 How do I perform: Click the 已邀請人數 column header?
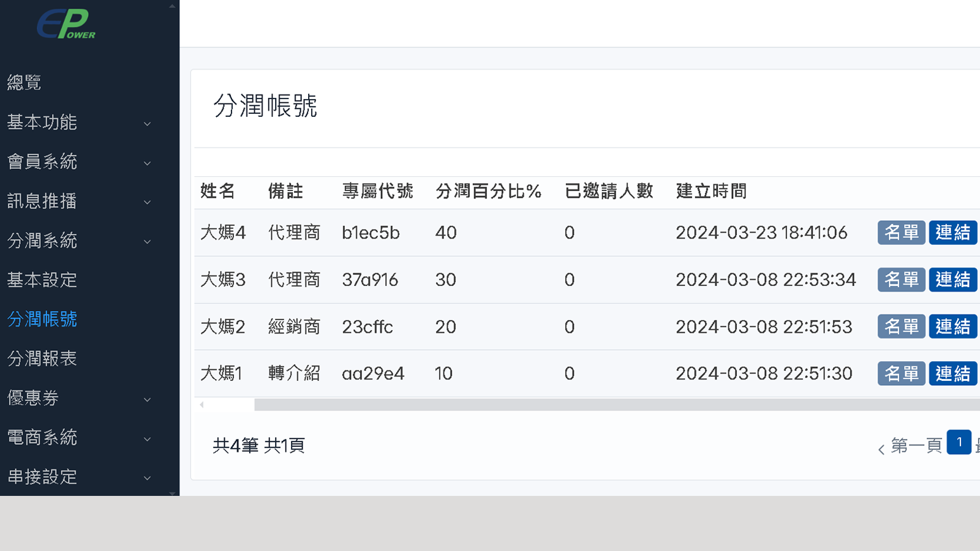pyautogui.click(x=609, y=191)
